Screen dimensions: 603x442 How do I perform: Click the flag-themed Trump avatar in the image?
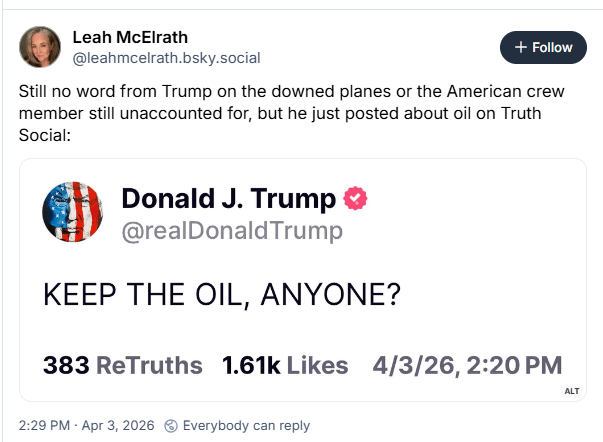[73, 214]
